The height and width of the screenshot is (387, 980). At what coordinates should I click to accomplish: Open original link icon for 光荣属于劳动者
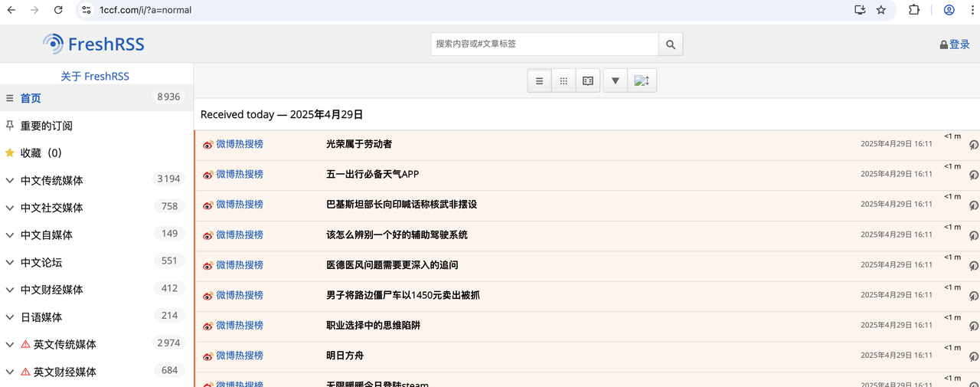pos(974,145)
